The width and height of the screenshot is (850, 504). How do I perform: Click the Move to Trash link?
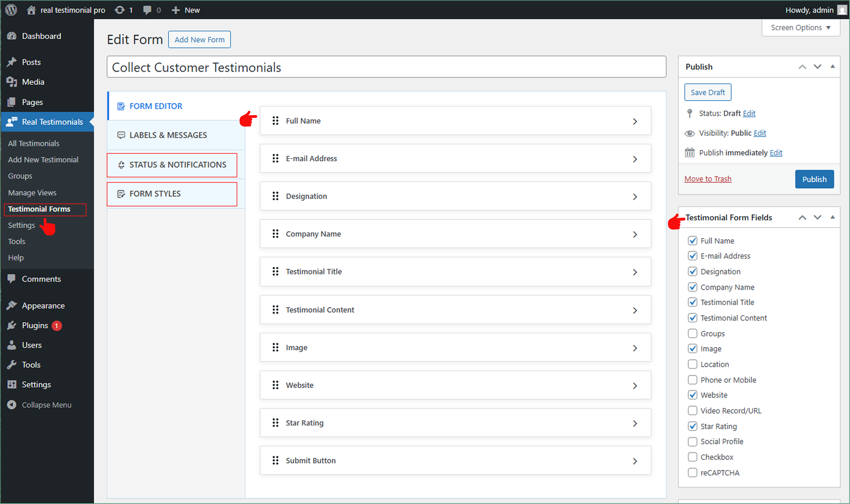tap(708, 179)
